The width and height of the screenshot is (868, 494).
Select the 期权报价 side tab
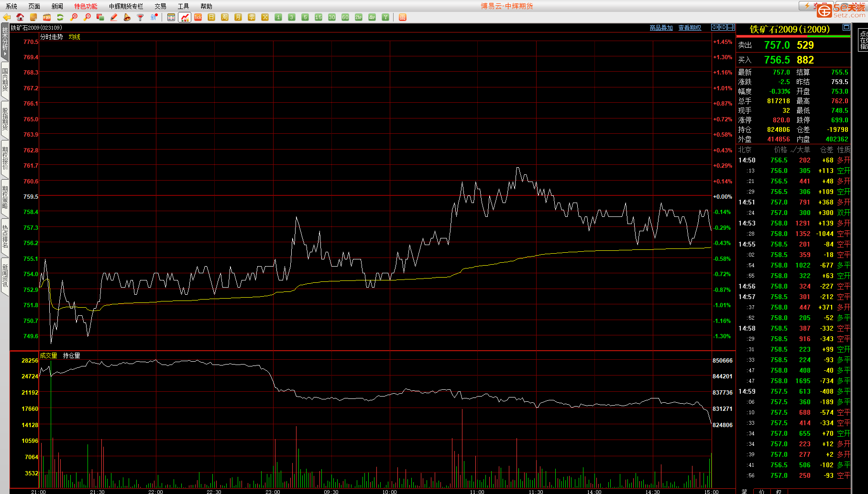5,159
